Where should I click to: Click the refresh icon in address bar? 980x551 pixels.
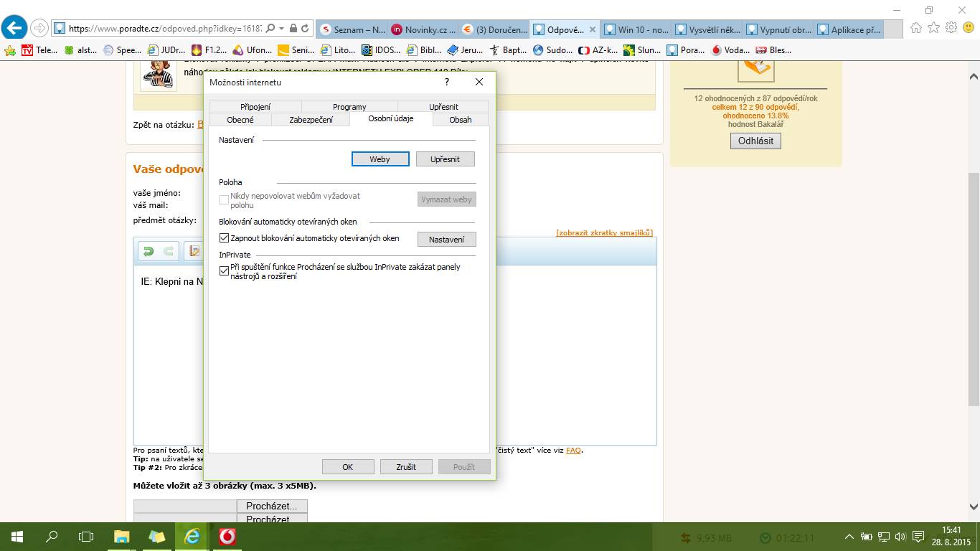pos(306,29)
